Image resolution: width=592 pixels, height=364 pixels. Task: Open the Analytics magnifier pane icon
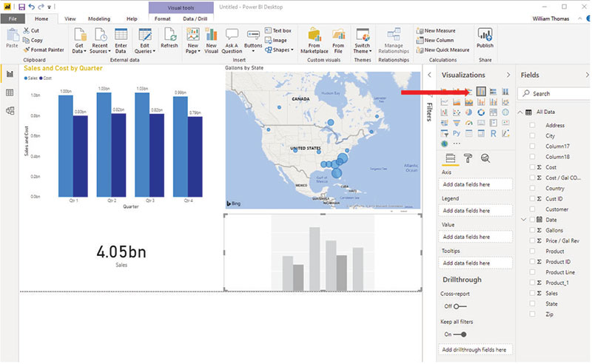pyautogui.click(x=485, y=158)
